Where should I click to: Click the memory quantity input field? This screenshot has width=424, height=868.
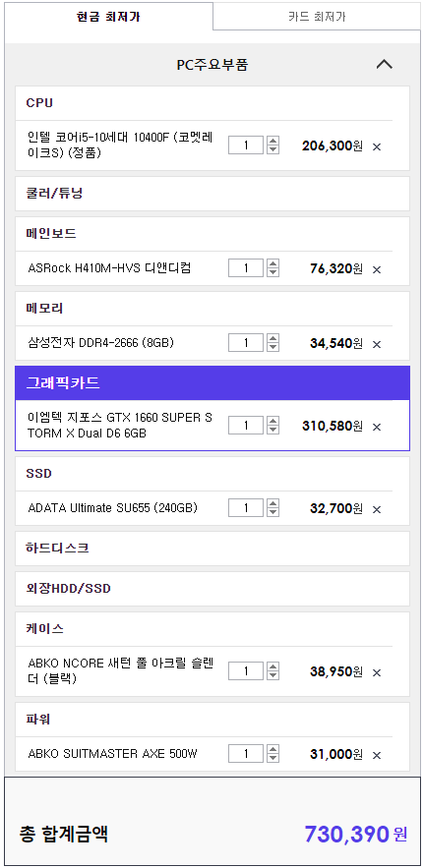click(246, 343)
